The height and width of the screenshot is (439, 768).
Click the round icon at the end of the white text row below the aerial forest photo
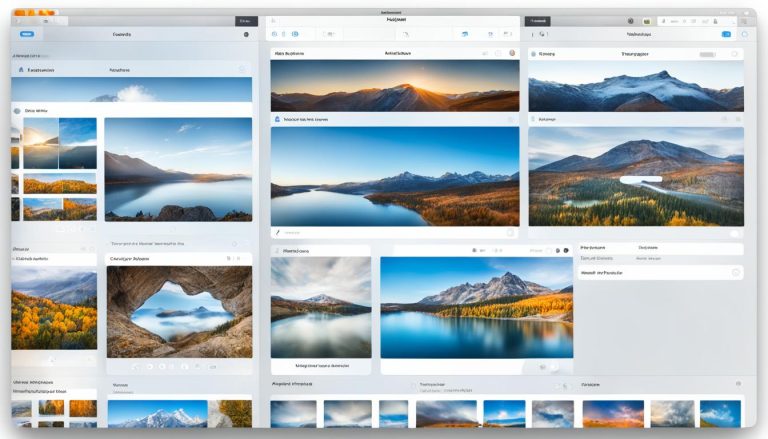tap(735, 272)
